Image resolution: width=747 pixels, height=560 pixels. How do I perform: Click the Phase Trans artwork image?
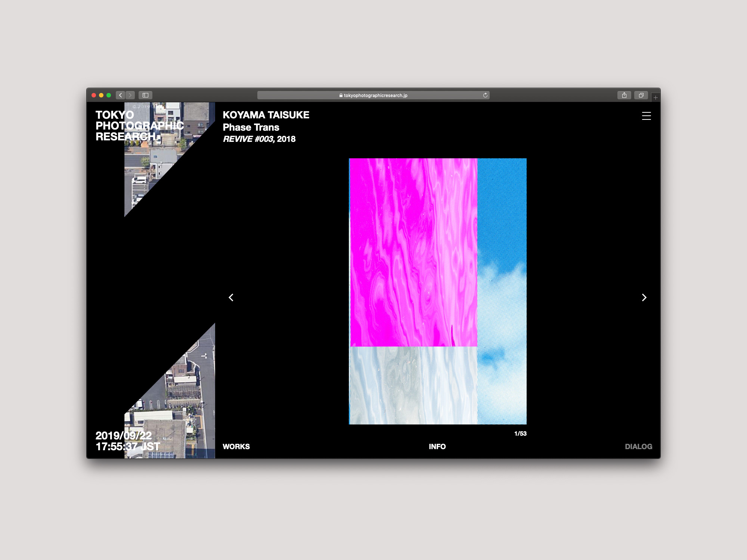tap(437, 291)
